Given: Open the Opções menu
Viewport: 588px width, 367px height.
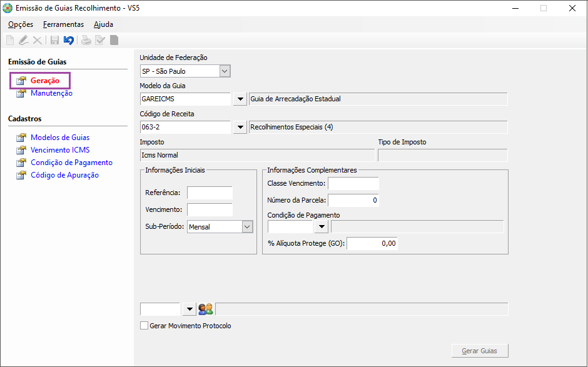Looking at the screenshot, I should click(x=21, y=24).
